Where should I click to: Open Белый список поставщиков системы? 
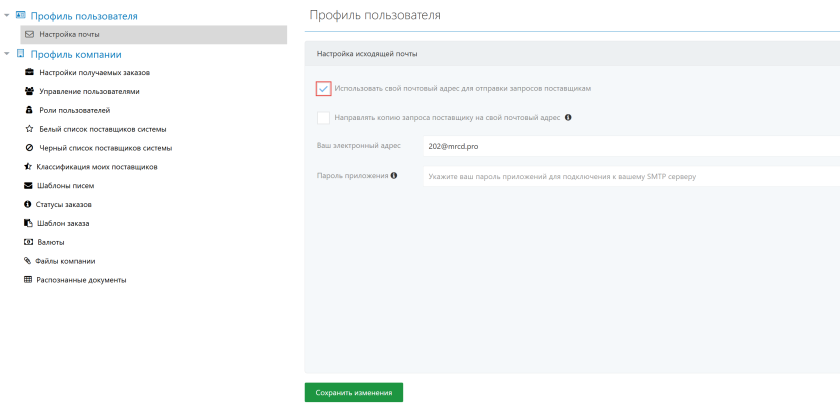coord(103,129)
